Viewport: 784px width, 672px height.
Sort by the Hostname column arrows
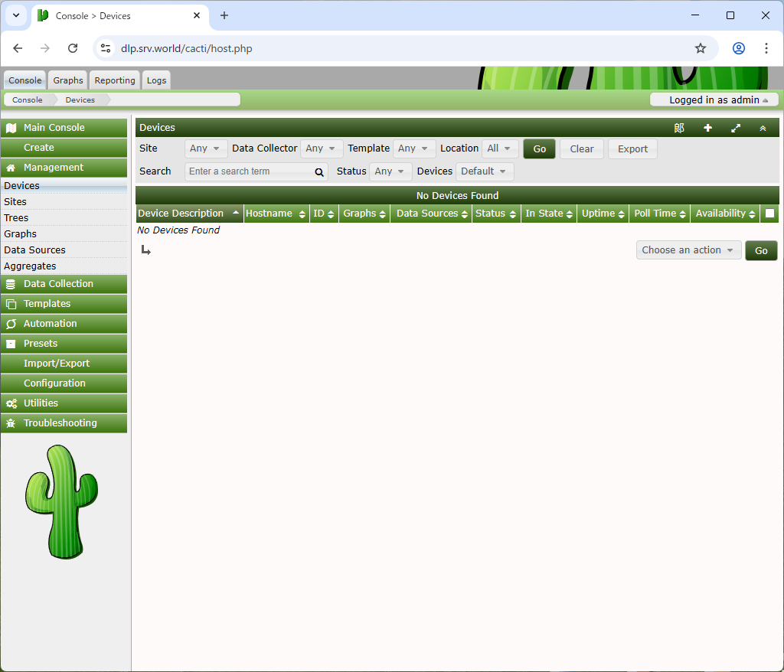click(302, 214)
